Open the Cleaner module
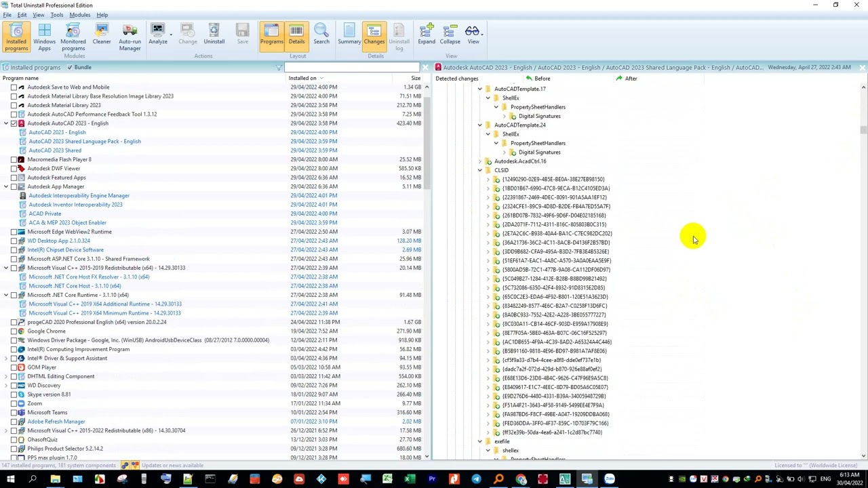This screenshot has width=868, height=488. pyautogui.click(x=102, y=37)
